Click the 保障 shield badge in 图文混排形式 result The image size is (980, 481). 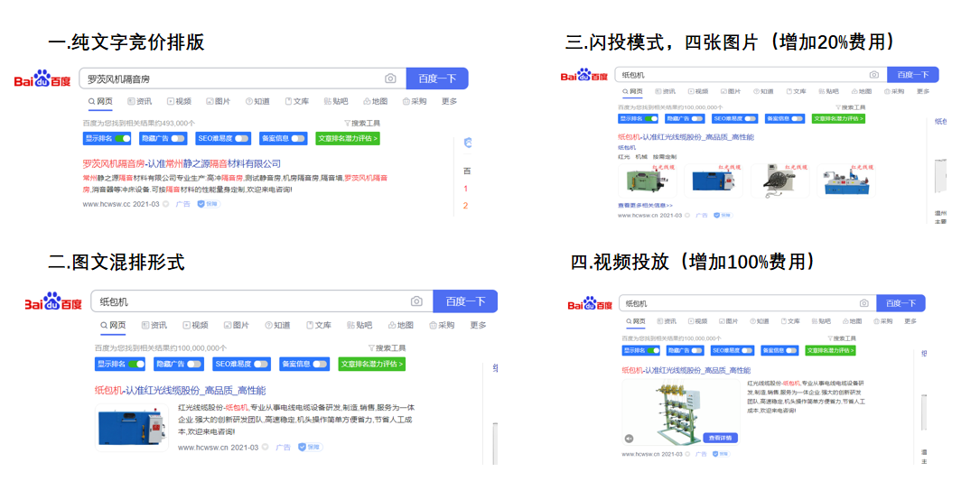click(x=309, y=447)
